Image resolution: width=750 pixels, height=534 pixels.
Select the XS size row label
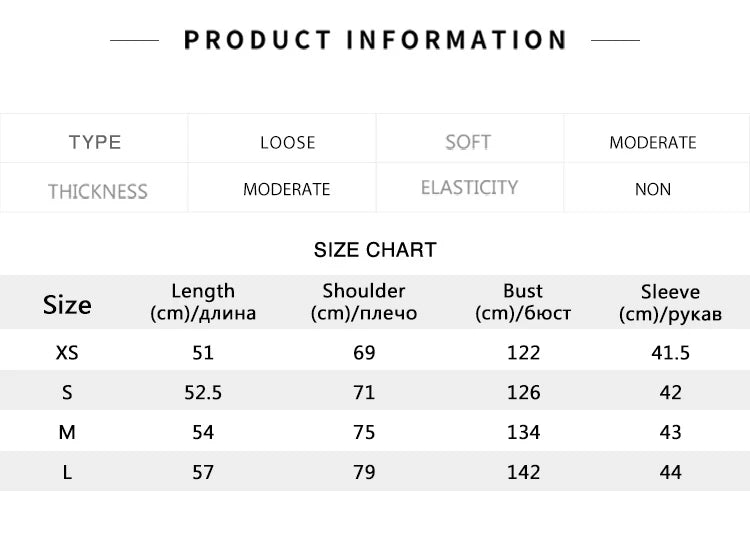pos(67,352)
